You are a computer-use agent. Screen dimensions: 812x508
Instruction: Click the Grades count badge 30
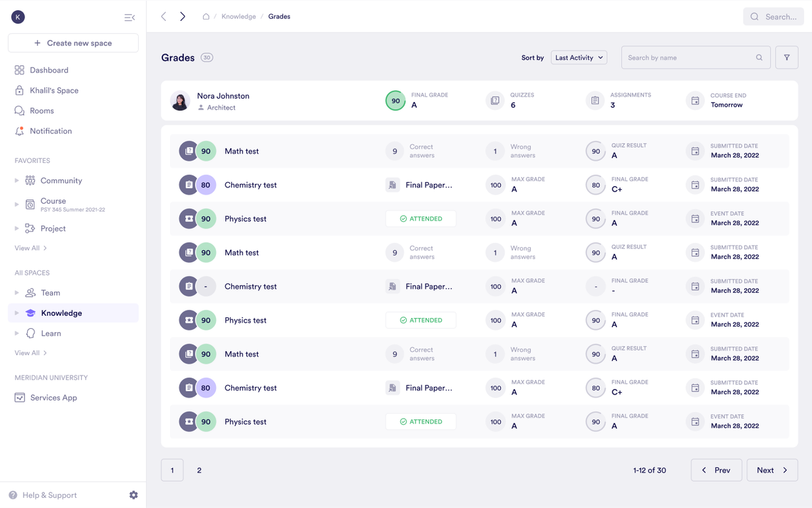[207, 57]
